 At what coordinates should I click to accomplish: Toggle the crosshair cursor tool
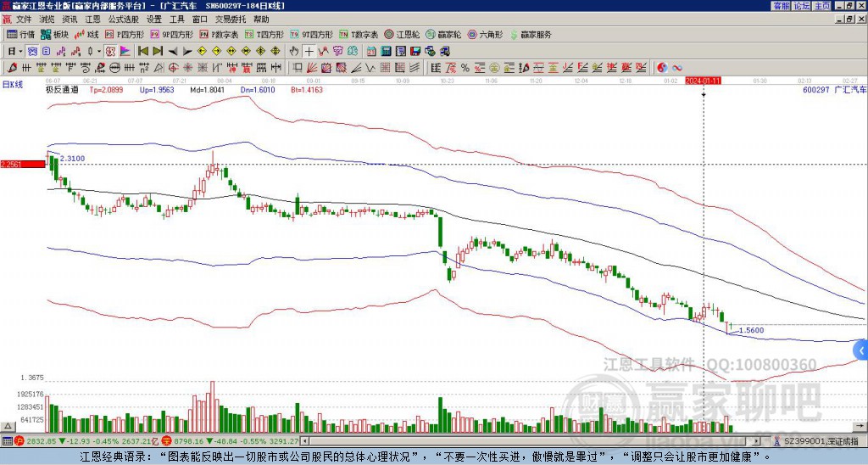point(309,51)
